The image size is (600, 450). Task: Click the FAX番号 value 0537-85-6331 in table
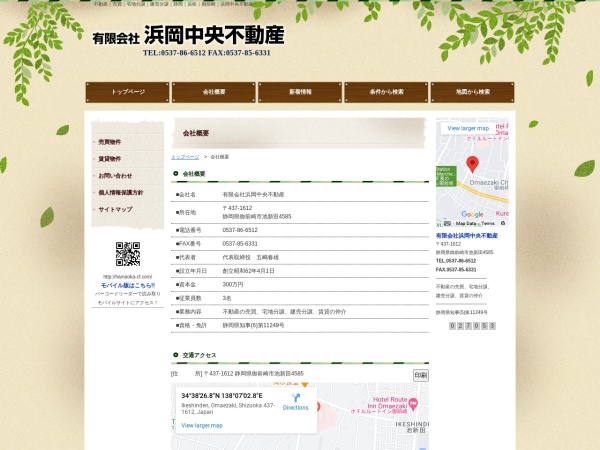coord(240,244)
